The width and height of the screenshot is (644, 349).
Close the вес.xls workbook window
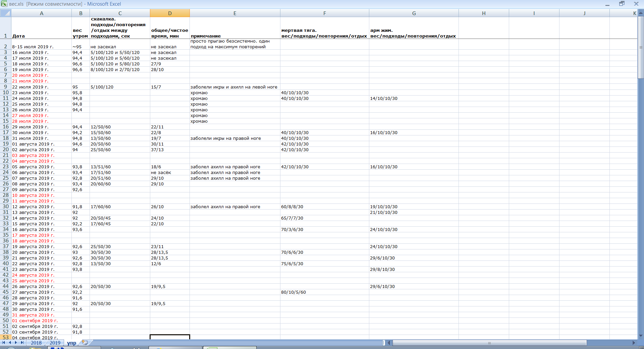636,4
